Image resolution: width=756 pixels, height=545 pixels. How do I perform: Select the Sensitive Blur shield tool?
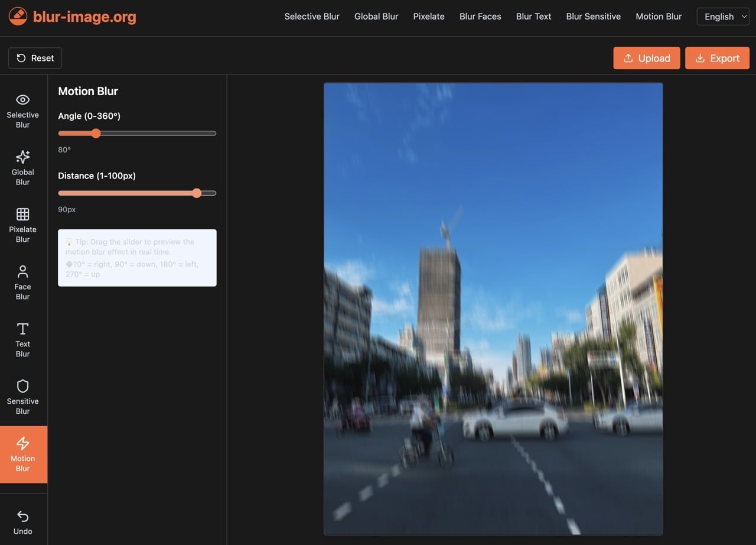[23, 397]
